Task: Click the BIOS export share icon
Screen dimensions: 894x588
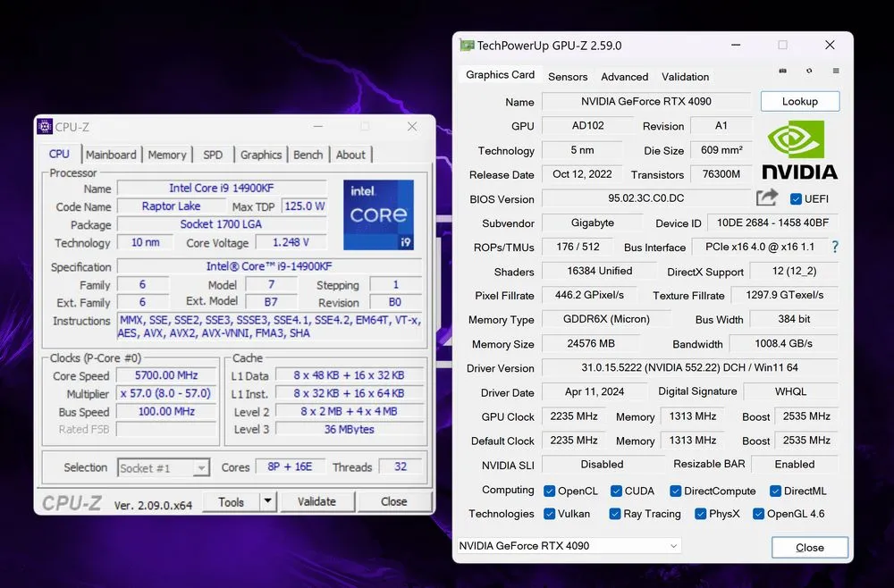Action: click(x=767, y=197)
